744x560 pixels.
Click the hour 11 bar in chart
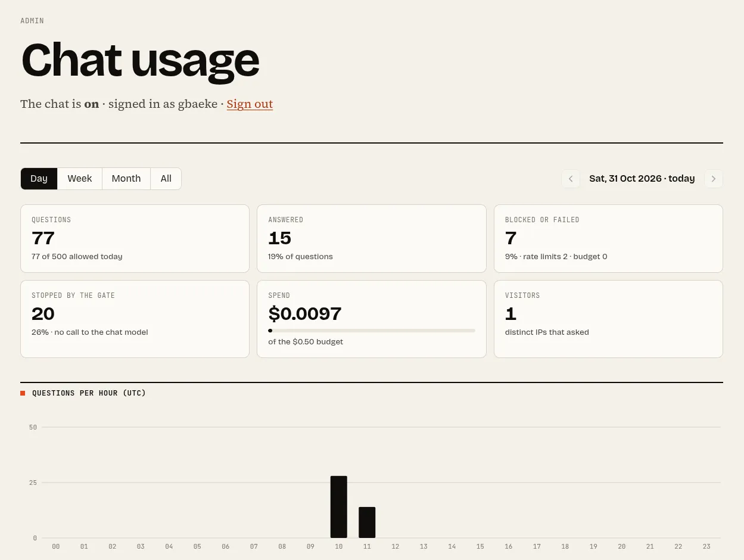[367, 522]
